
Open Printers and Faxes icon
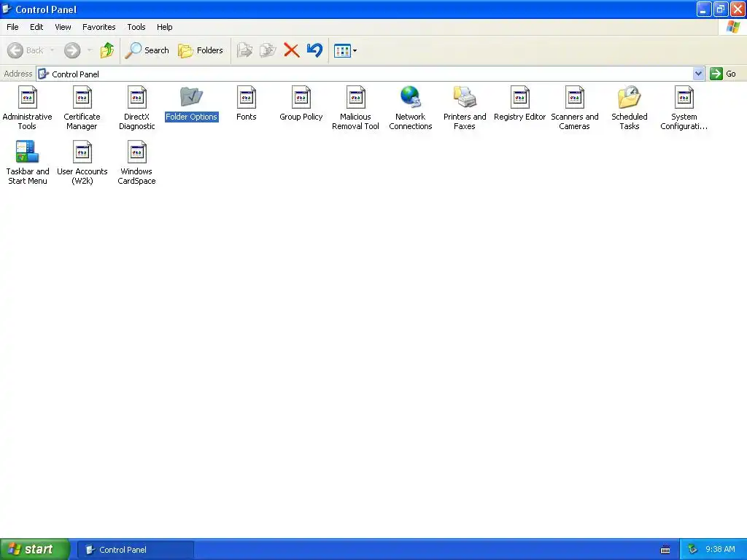click(x=465, y=97)
